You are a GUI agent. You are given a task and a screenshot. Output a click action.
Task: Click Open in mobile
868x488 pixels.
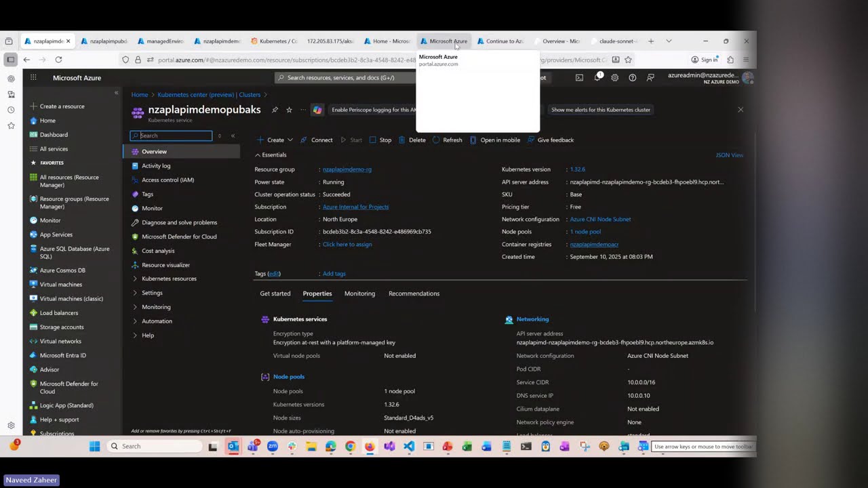(x=495, y=140)
